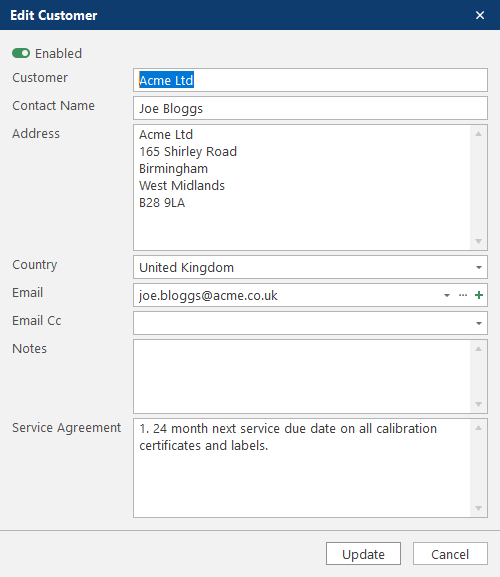This screenshot has height=577, width=500.
Task: Close the Edit Customer dialog
Action: (480, 15)
